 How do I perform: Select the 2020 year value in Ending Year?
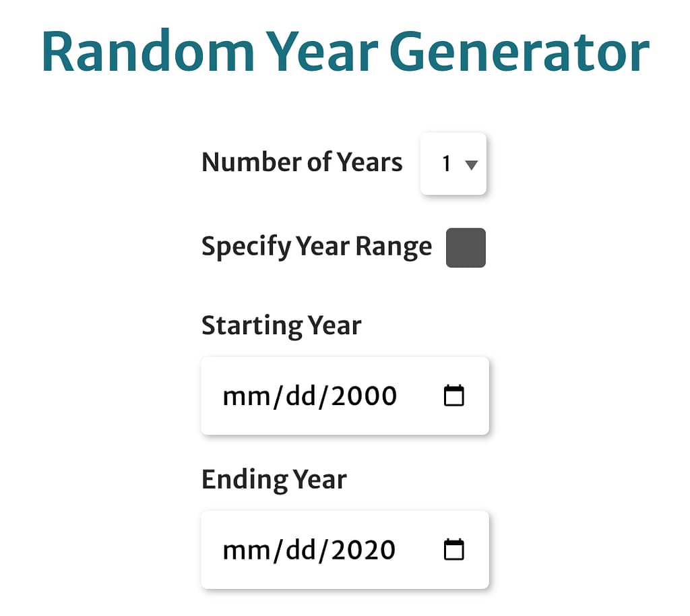[x=365, y=551]
